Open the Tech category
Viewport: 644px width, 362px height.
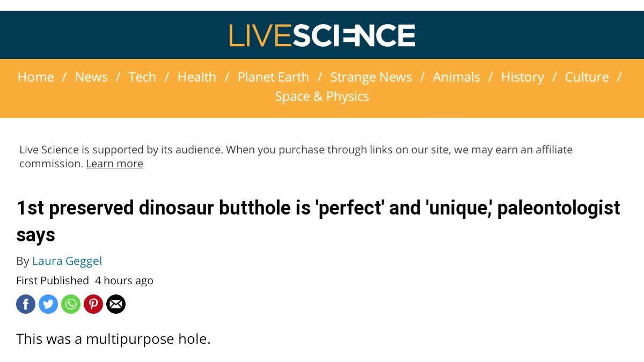tap(142, 77)
